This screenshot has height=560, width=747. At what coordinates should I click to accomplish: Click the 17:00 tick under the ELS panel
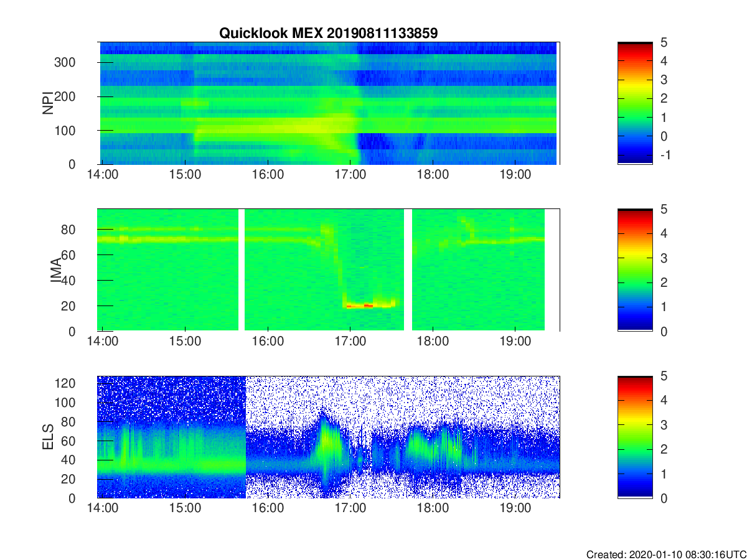pos(350,508)
